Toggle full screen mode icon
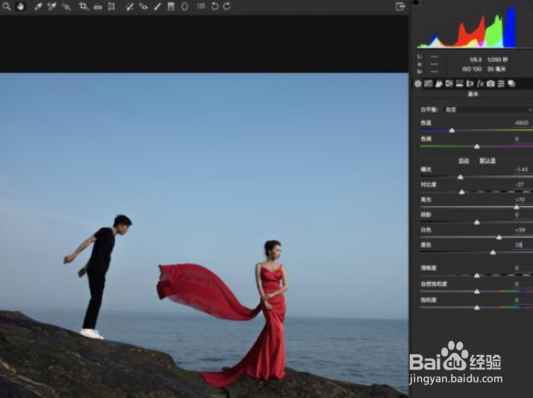 400,6
